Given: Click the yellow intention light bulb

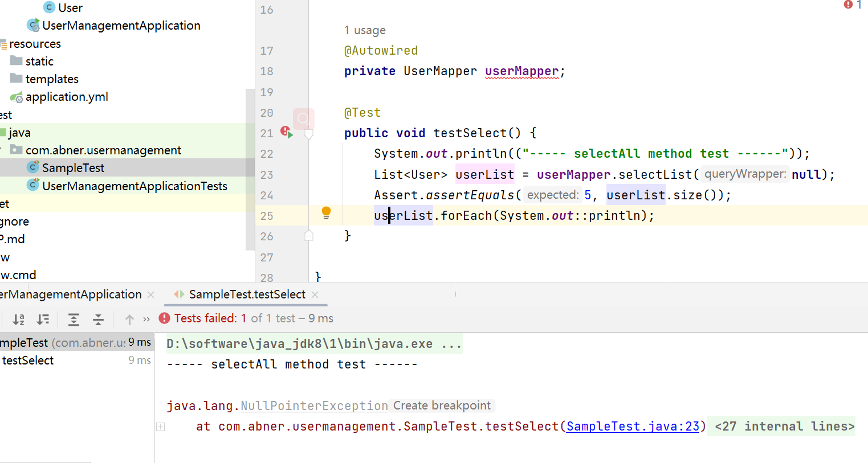Looking at the screenshot, I should click(326, 213).
